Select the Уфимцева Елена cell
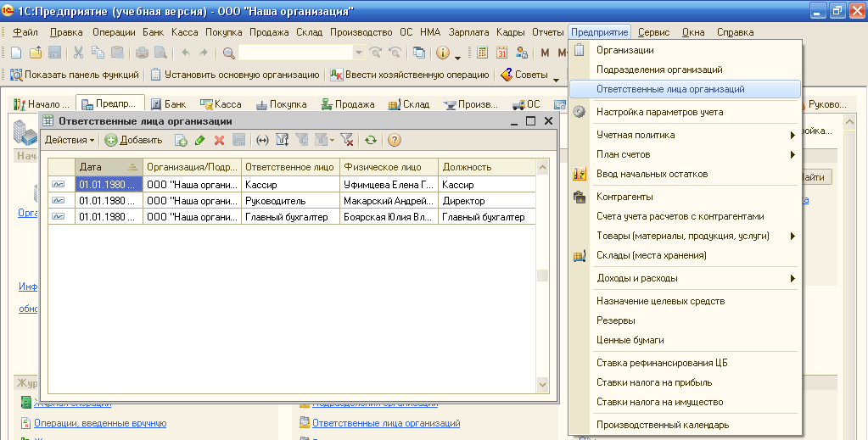 [x=389, y=185]
